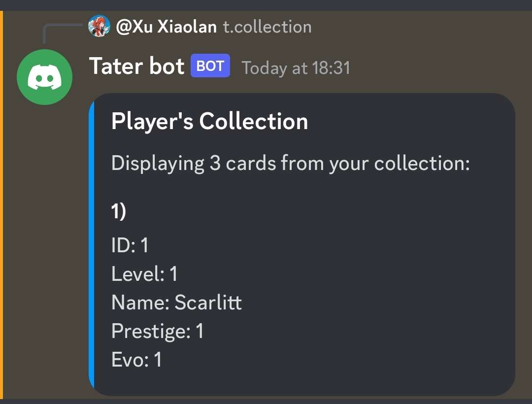Image resolution: width=532 pixels, height=404 pixels.
Task: Click Tater bot's green Discord avatar
Action: pos(44,77)
